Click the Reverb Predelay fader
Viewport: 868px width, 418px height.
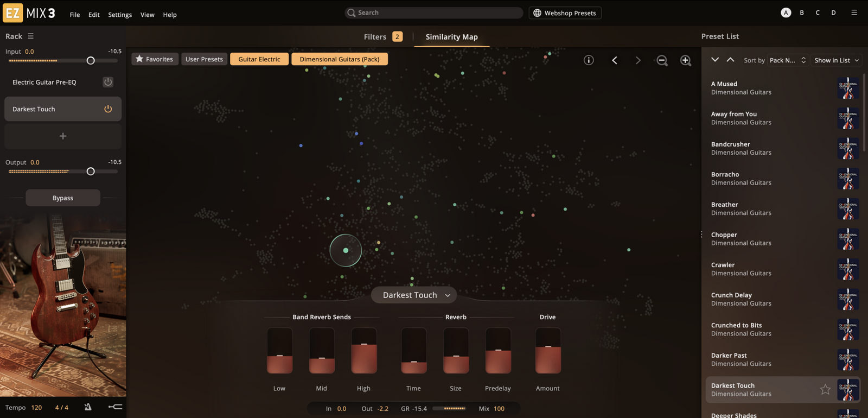click(x=498, y=351)
